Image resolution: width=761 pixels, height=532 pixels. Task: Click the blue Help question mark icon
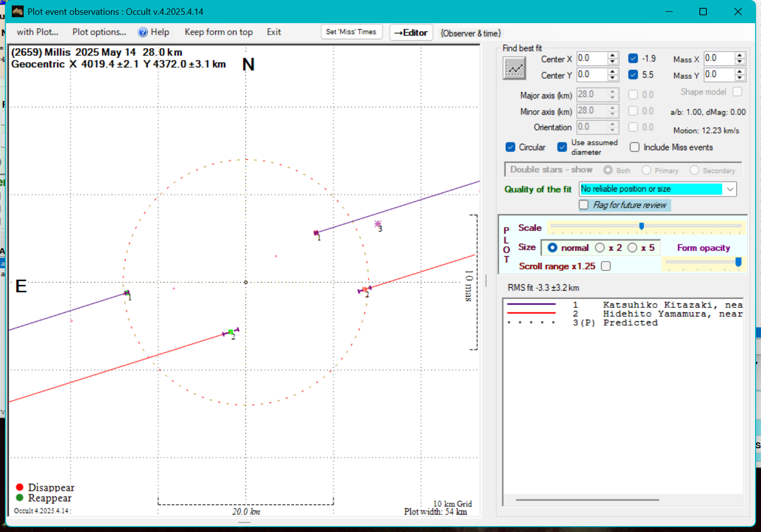142,33
